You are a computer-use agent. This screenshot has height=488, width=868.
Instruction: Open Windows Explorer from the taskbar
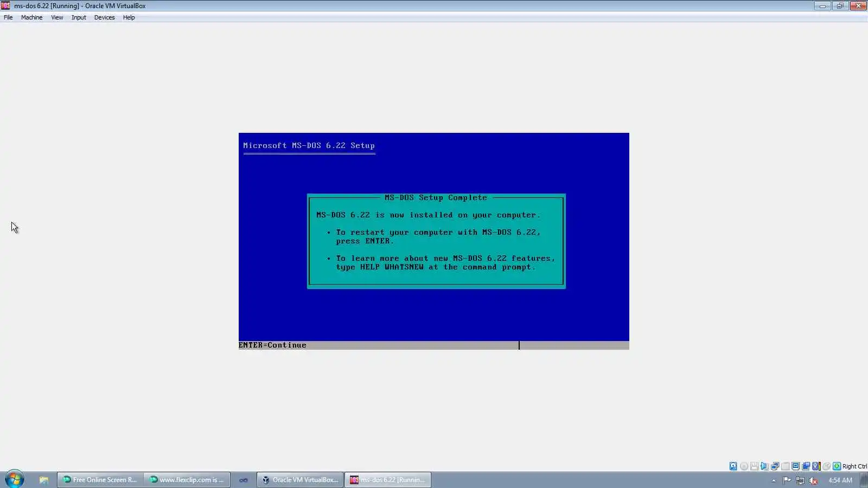(x=43, y=480)
